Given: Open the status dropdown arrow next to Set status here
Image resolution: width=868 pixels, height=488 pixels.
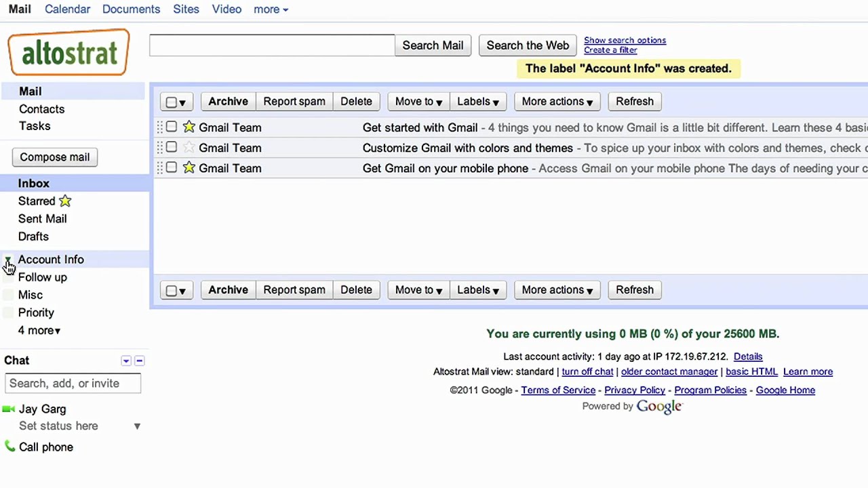Looking at the screenshot, I should (x=137, y=426).
